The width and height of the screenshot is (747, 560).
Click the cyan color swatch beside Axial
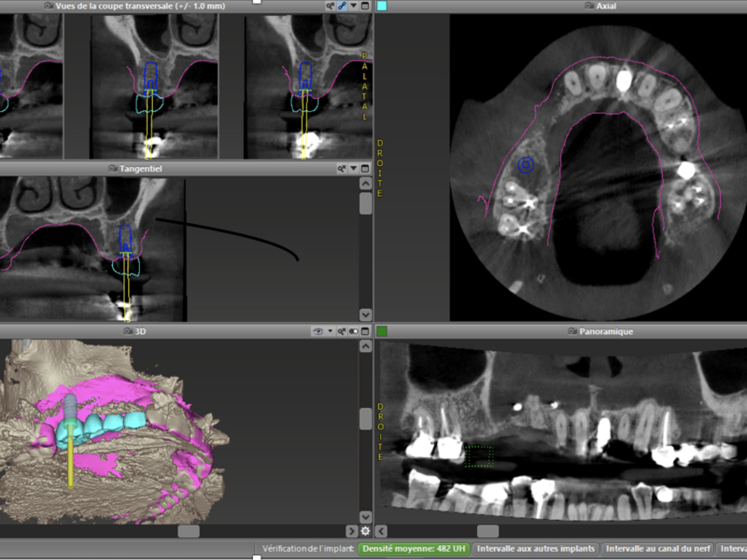382,7
